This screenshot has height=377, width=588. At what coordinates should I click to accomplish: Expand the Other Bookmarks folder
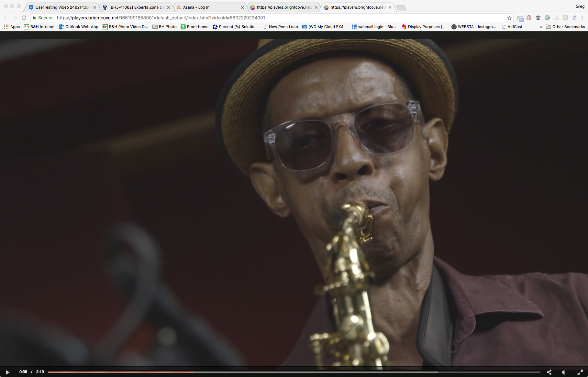point(565,27)
